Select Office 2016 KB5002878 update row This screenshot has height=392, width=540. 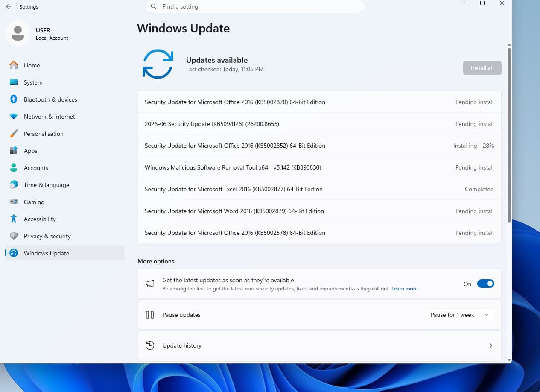coord(319,102)
